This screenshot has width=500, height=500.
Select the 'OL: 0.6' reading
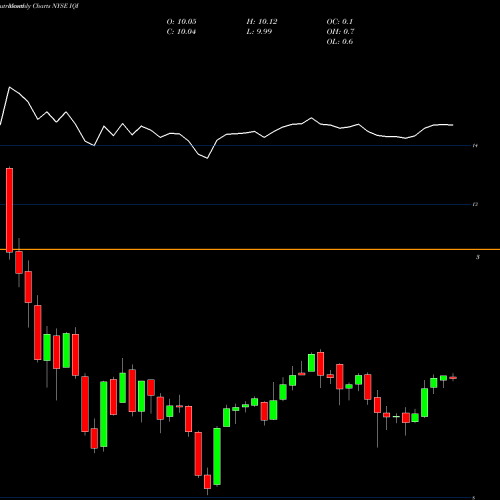tap(340, 42)
